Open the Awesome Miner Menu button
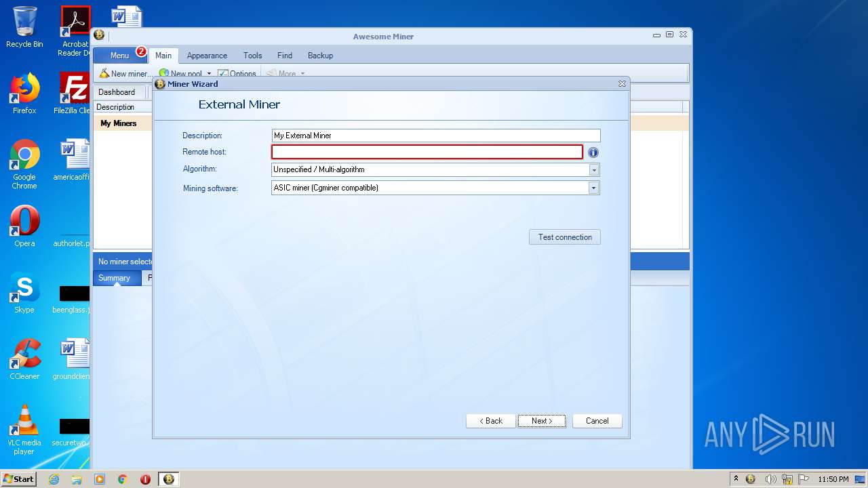The height and width of the screenshot is (488, 868). click(x=120, y=56)
